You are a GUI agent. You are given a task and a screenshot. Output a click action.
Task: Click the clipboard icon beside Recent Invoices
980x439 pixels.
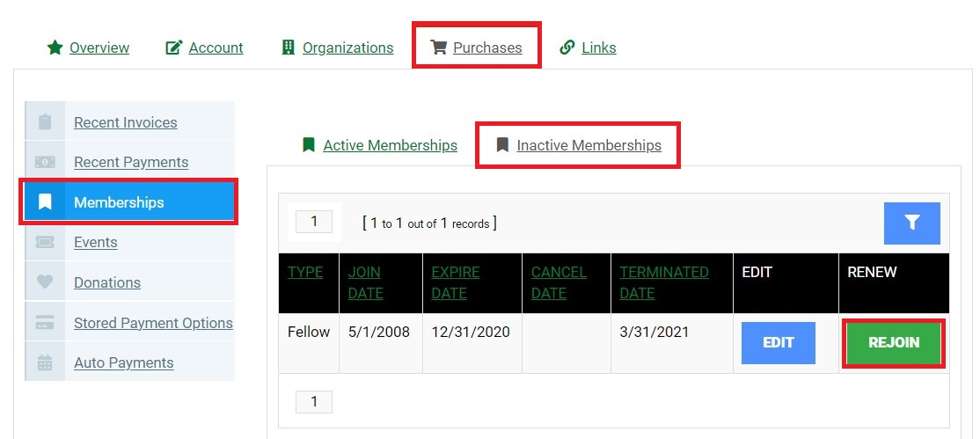tap(45, 122)
